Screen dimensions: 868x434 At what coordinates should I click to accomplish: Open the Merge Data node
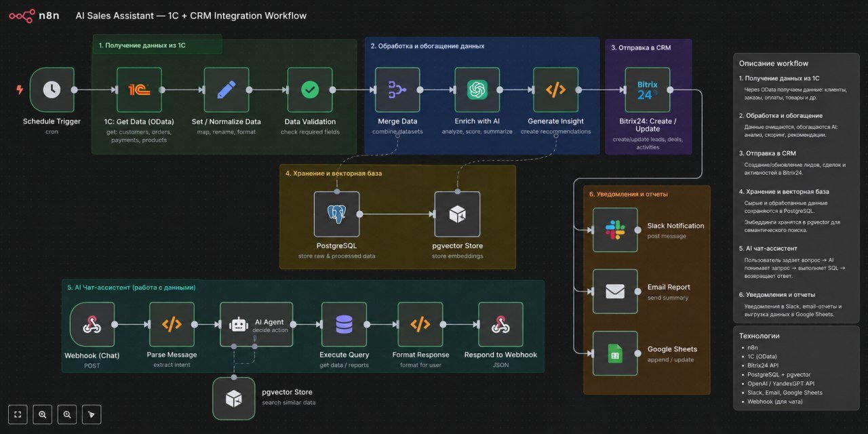tap(397, 90)
